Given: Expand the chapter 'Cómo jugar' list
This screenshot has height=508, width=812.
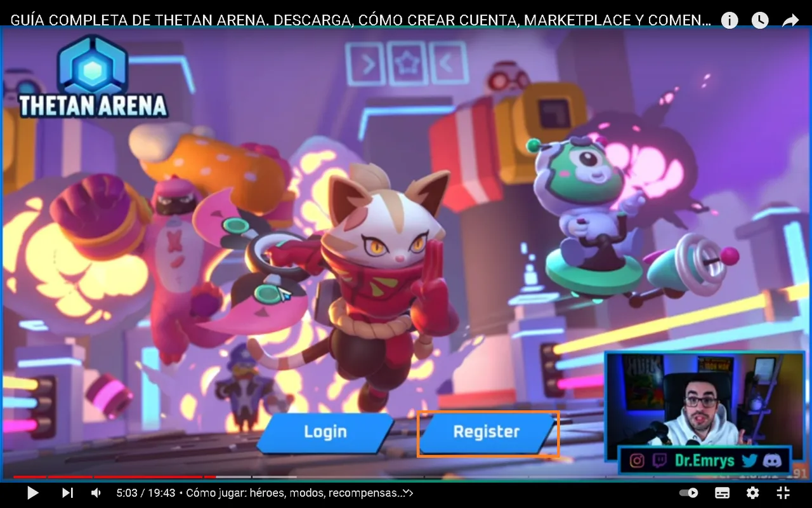Looking at the screenshot, I should (299, 493).
